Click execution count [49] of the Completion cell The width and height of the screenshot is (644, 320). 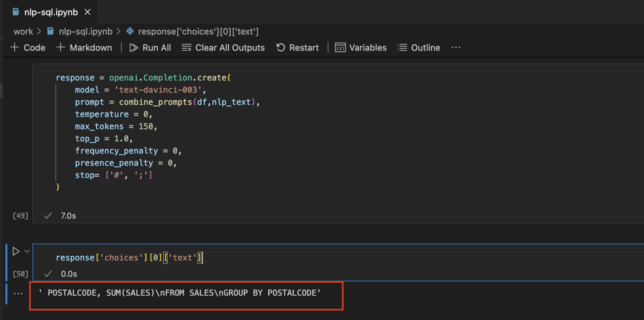pos(20,216)
